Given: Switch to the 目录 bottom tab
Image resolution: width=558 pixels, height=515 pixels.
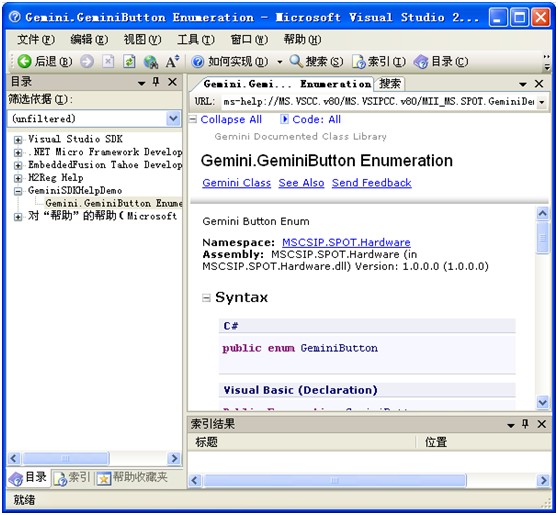Looking at the screenshot, I should point(28,478).
